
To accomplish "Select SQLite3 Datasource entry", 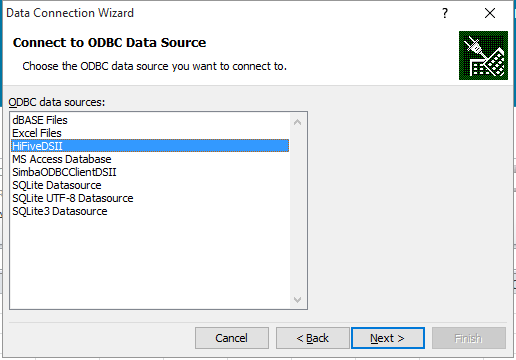I will coord(150,211).
